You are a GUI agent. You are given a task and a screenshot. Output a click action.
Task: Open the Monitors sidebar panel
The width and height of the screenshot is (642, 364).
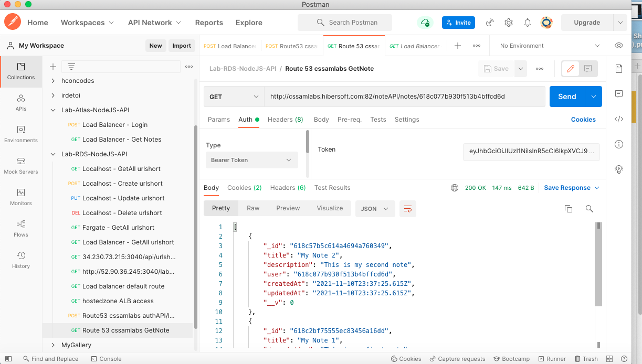tap(21, 197)
